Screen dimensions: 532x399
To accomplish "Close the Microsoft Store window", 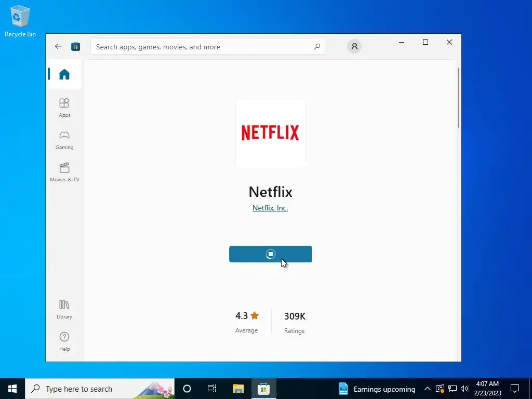I will coord(449,42).
